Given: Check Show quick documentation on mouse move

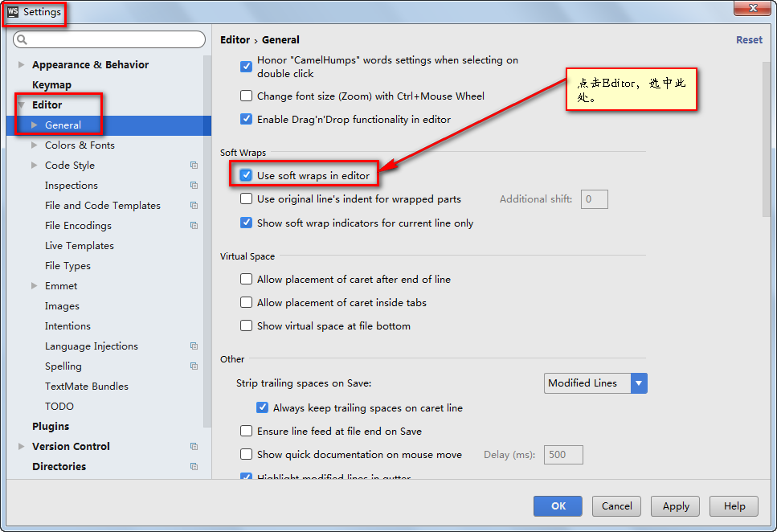Looking at the screenshot, I should [x=246, y=454].
